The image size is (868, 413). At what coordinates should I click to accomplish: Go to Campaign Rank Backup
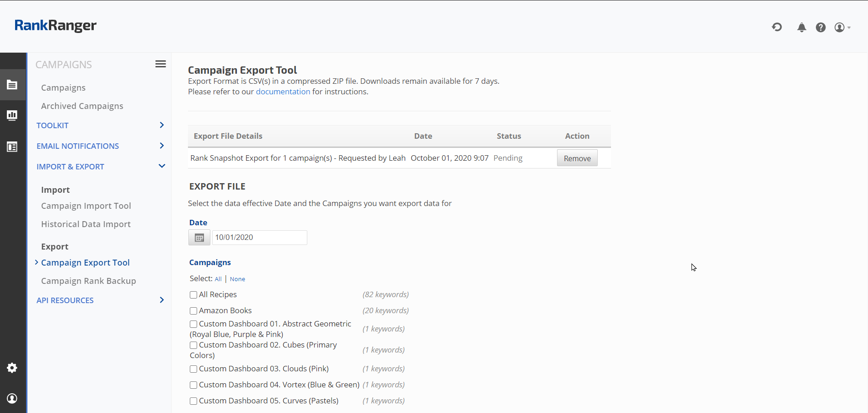pyautogui.click(x=88, y=281)
